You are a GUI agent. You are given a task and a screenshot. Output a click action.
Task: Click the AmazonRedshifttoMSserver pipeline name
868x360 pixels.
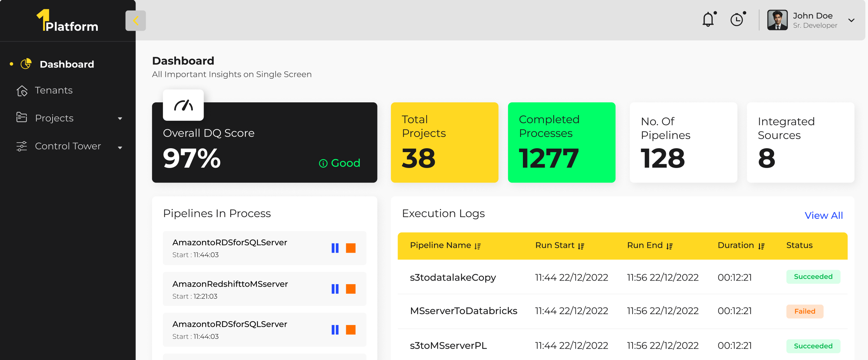coord(230,284)
